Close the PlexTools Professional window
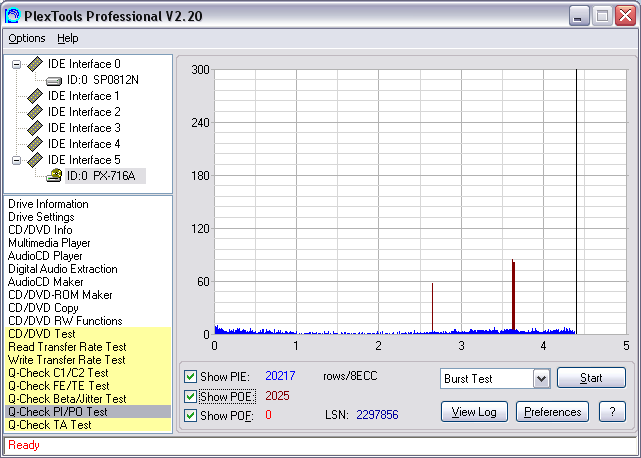Viewport: 641px width, 458px height. pyautogui.click(x=626, y=16)
